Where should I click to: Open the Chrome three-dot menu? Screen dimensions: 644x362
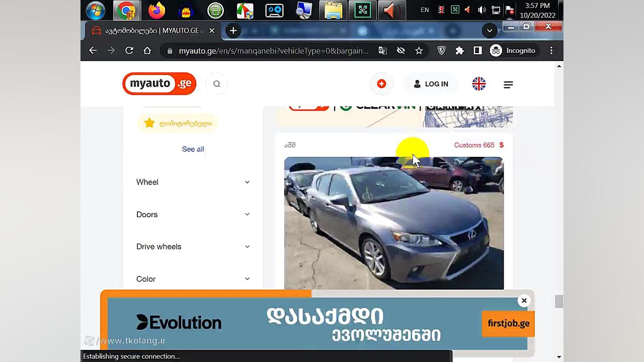551,50
